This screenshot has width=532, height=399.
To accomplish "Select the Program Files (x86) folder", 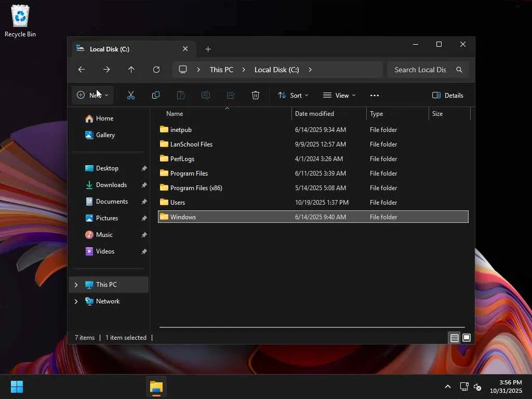I will 196,188.
